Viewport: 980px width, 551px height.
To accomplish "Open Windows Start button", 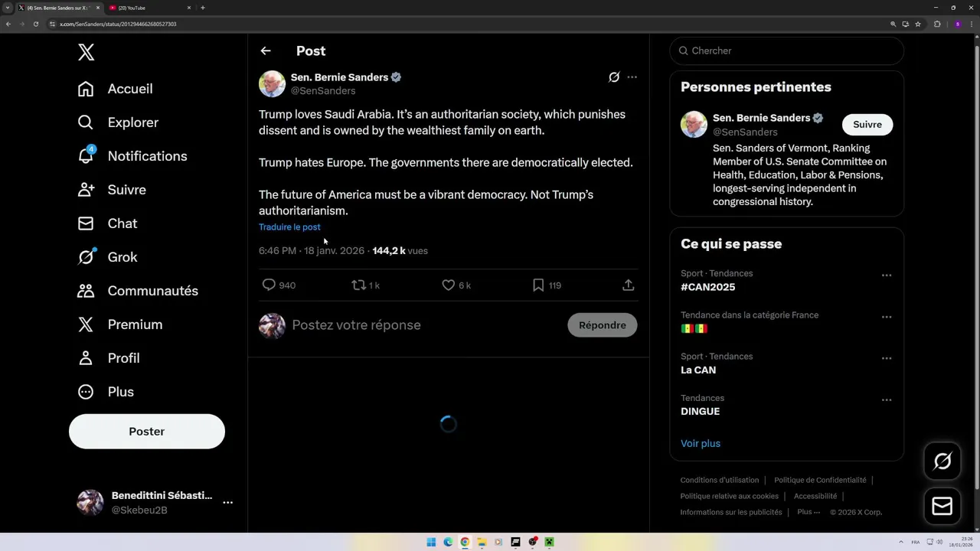I will (x=431, y=542).
